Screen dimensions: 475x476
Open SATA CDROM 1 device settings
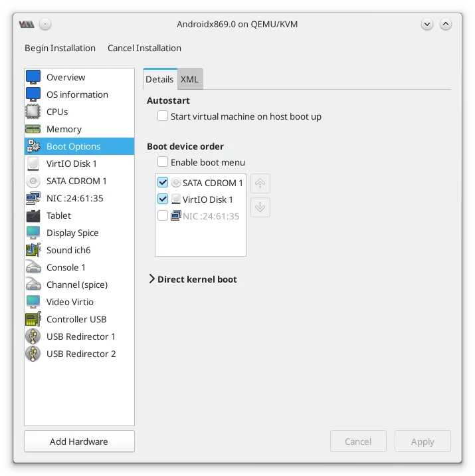point(79,181)
